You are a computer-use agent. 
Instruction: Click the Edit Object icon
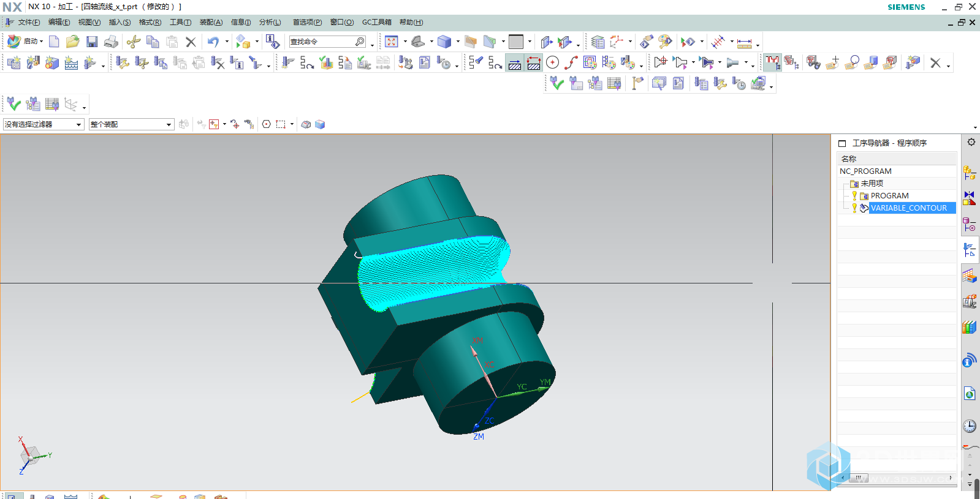point(123,62)
